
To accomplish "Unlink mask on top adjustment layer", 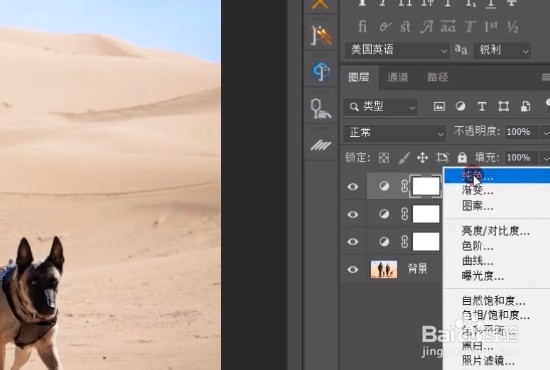I will click(x=404, y=186).
